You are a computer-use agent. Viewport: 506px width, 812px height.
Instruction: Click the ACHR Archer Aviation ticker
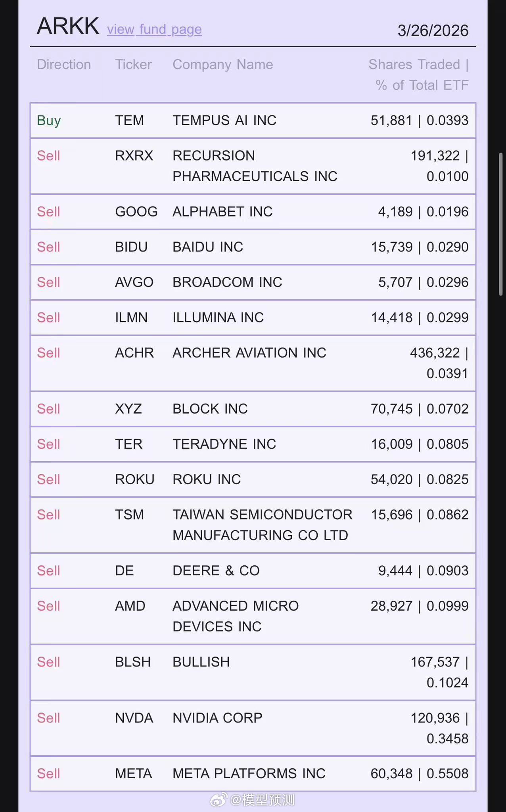[134, 353]
